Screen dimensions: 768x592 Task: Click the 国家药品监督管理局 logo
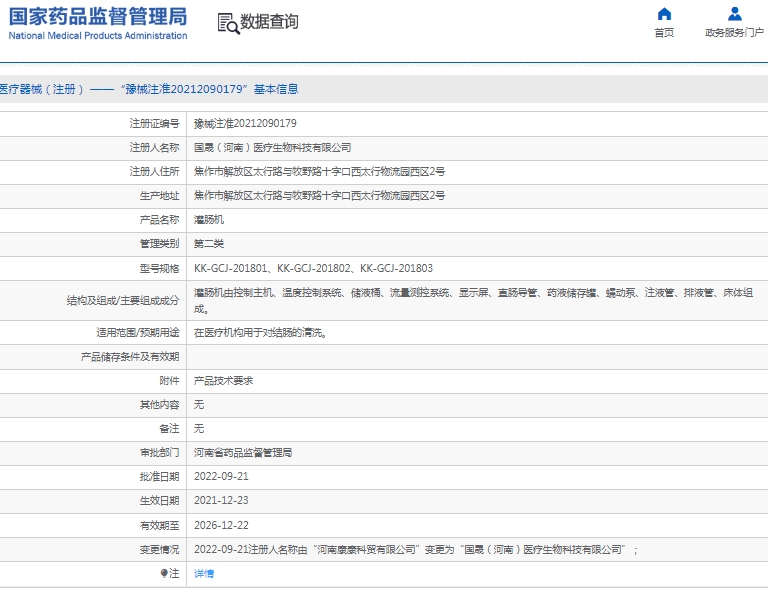coord(97,17)
